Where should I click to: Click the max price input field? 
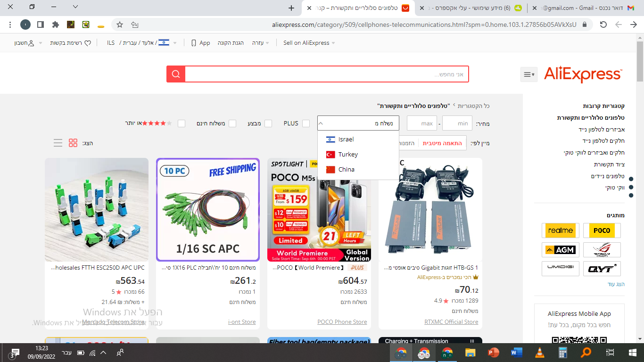point(422,123)
